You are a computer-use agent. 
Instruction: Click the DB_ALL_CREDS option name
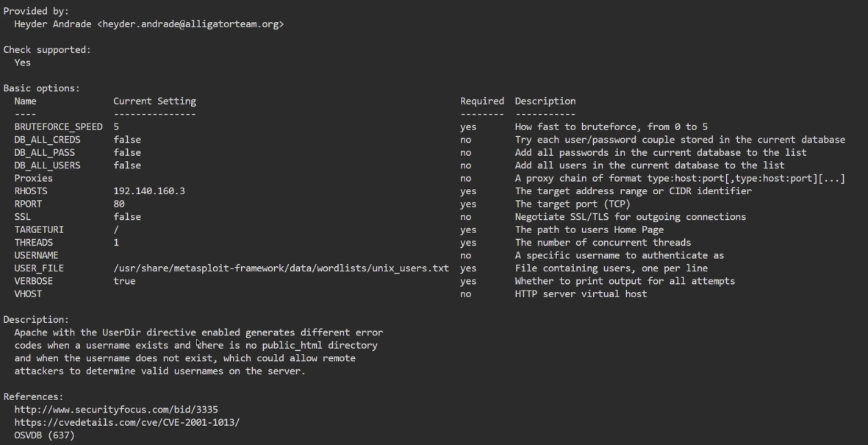tap(47, 140)
